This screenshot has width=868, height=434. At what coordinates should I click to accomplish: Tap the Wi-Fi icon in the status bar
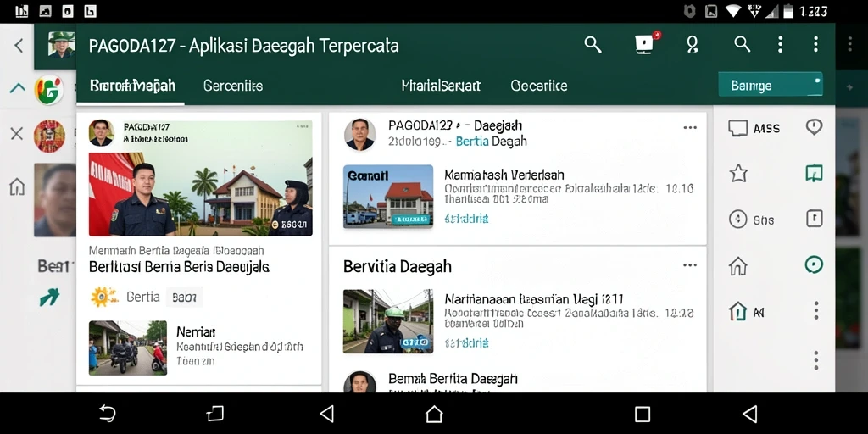coord(734,11)
